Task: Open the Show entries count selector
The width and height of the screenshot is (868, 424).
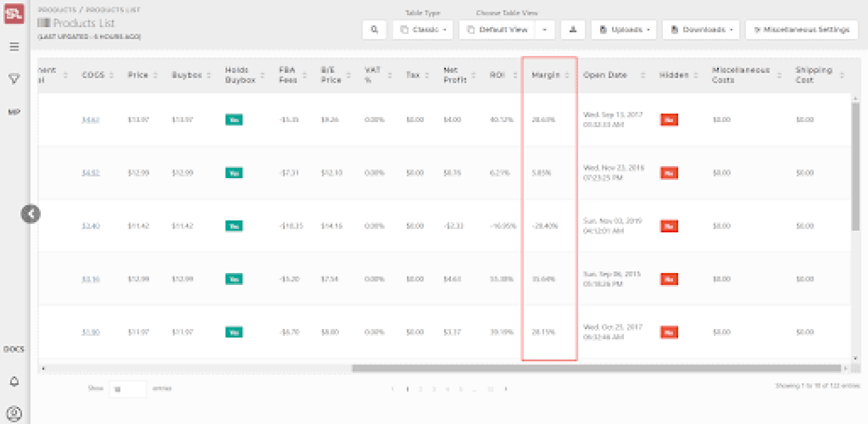Action: pos(127,389)
